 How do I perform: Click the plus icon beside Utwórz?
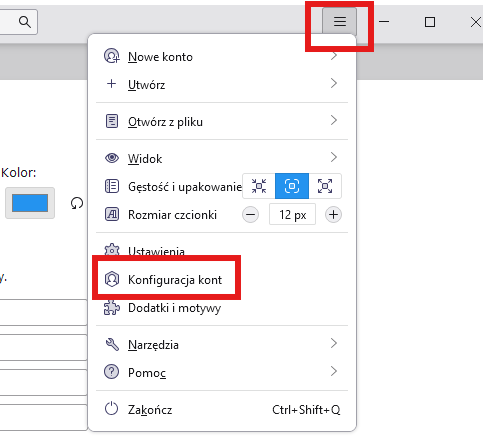pos(112,83)
